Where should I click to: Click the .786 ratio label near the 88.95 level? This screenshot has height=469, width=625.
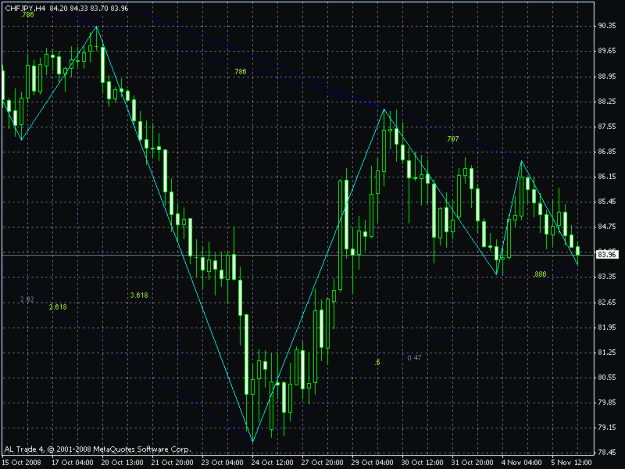(240, 72)
